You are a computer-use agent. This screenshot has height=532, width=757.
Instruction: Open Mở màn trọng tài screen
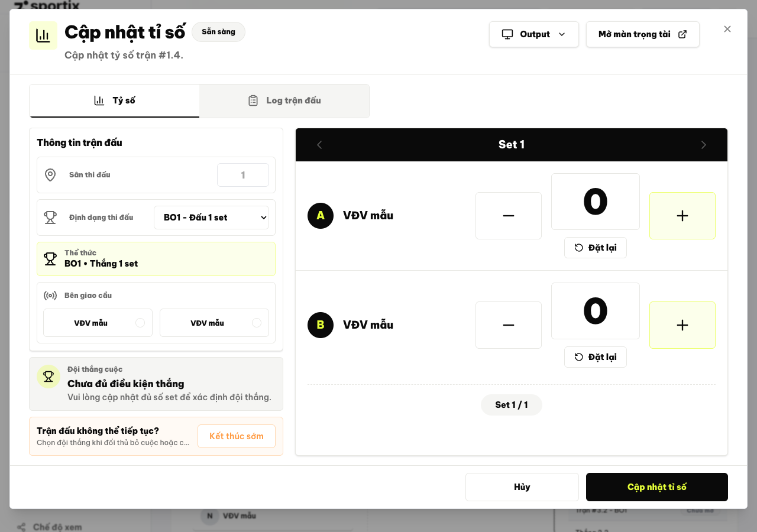[x=643, y=34]
